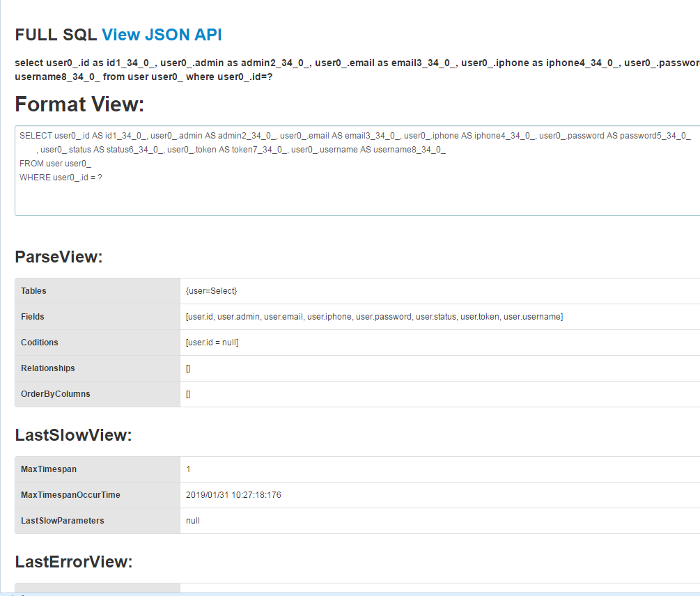Image resolution: width=700 pixels, height=596 pixels.
Task: Select the OrderByColumns row label
Action: [55, 394]
